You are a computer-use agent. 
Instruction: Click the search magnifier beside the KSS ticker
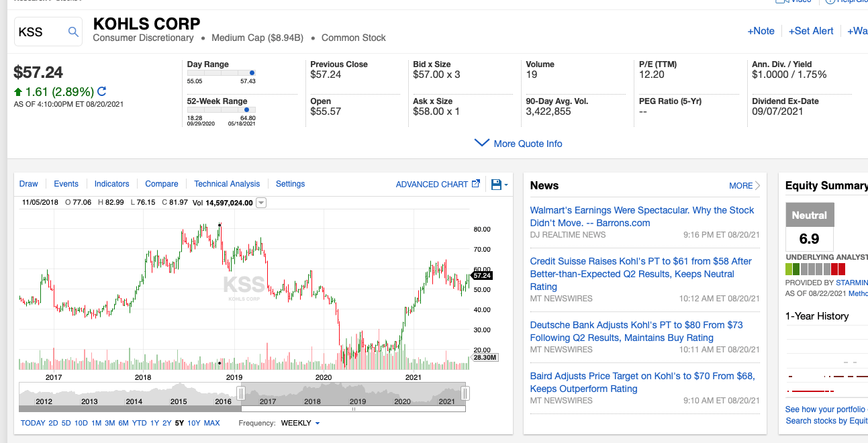coord(73,32)
